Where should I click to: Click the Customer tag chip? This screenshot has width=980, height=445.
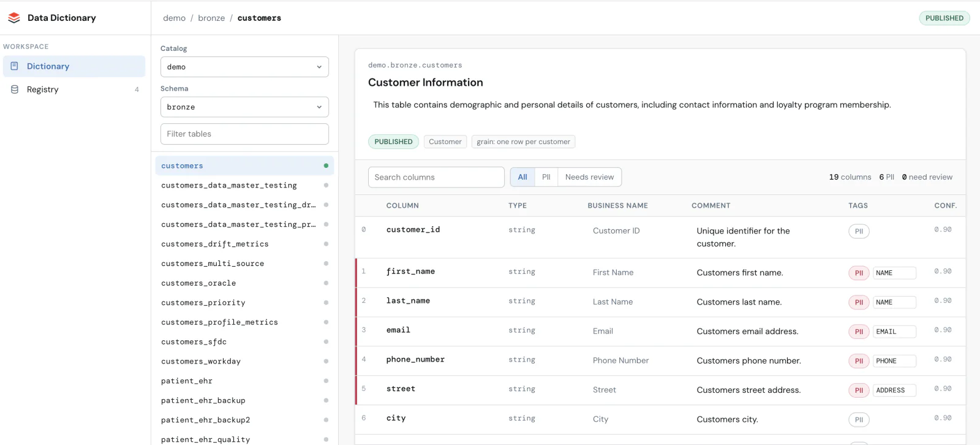pos(445,142)
